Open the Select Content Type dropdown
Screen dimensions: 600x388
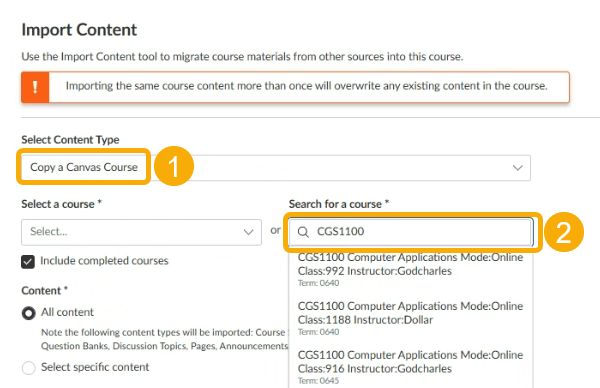pyautogui.click(x=276, y=168)
